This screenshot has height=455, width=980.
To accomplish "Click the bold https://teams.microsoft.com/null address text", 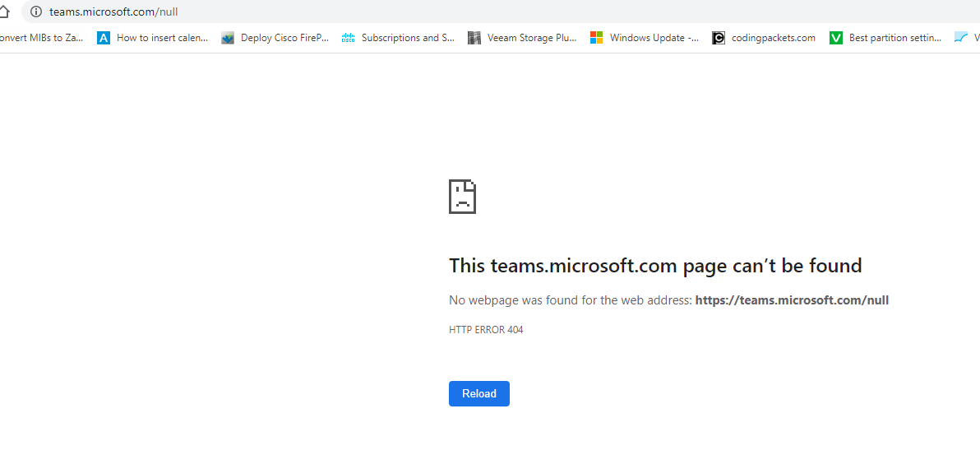I will pos(792,299).
